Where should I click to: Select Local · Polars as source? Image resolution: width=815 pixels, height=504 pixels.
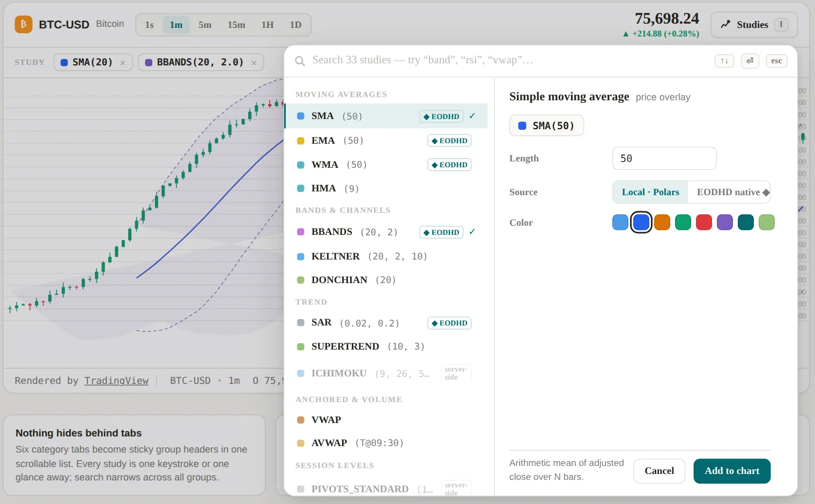tap(650, 192)
